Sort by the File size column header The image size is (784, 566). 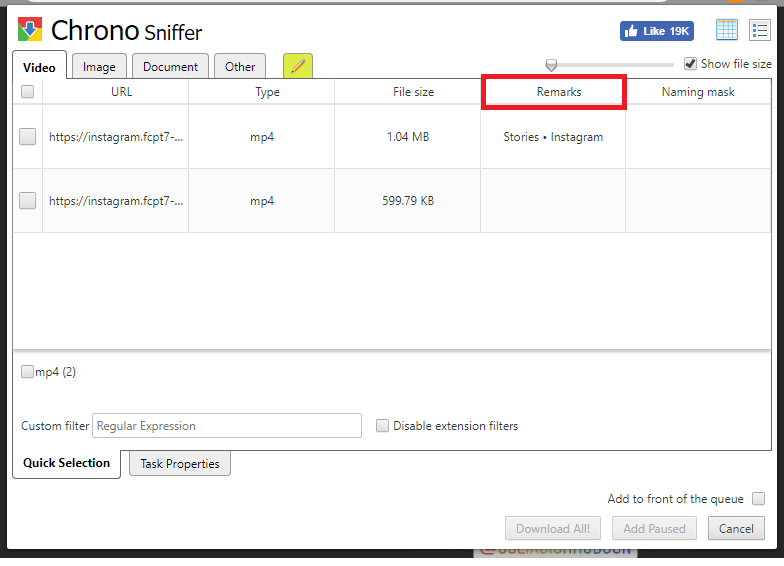pos(413,92)
